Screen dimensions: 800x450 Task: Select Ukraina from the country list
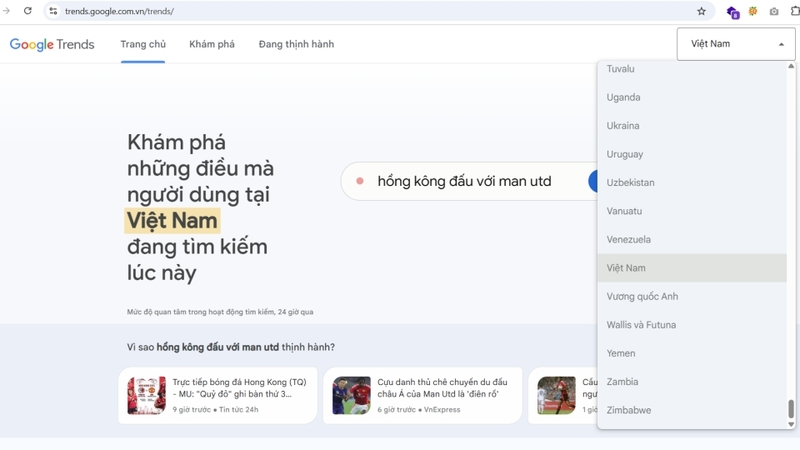pyautogui.click(x=692, y=126)
